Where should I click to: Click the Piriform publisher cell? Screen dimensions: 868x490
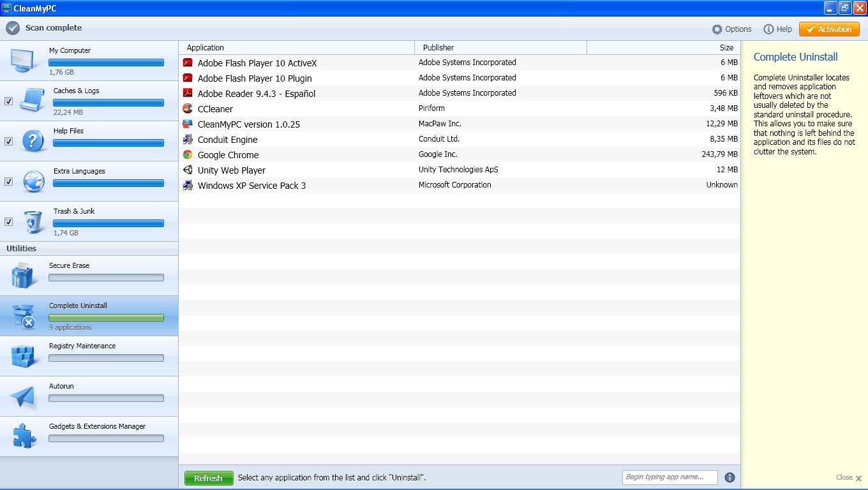432,108
